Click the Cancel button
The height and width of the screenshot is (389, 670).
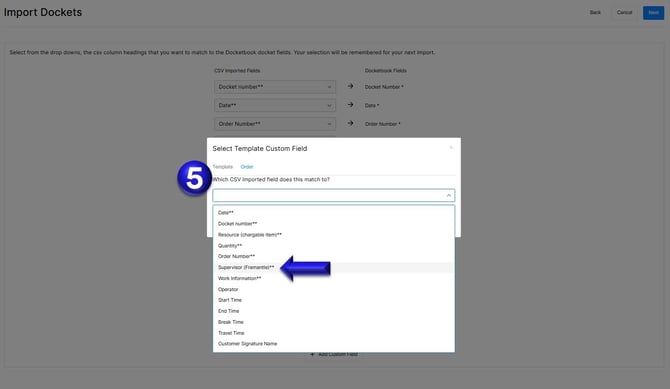tap(624, 13)
